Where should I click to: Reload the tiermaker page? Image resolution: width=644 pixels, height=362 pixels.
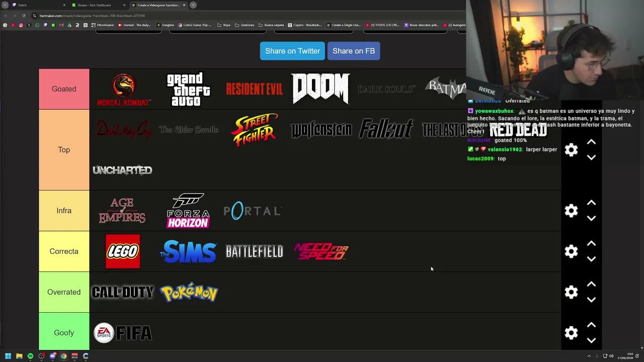[24, 16]
